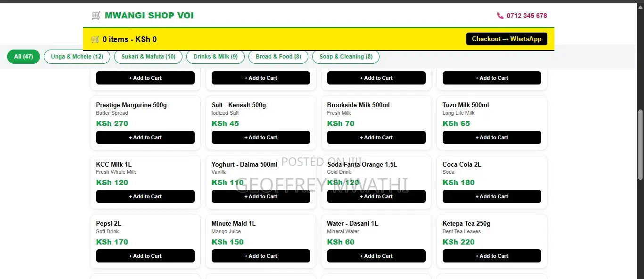Add Ketepa Tea 250g to cart
The image size is (644, 279).
492,256
